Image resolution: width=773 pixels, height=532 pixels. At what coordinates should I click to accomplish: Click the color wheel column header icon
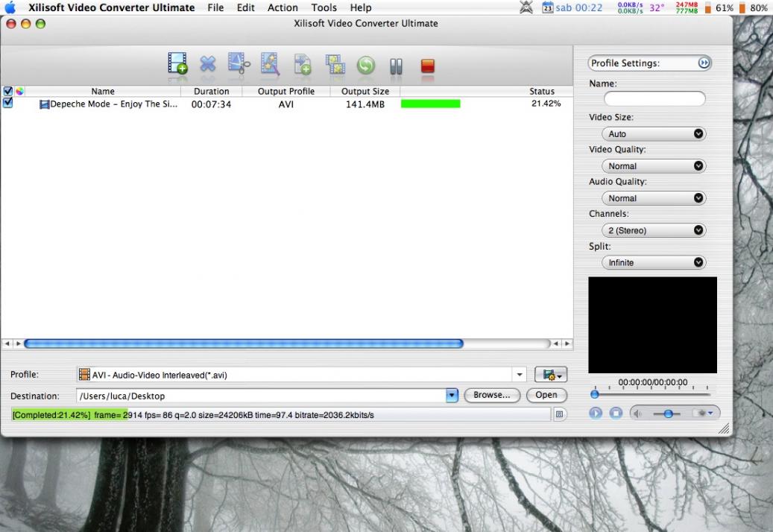coord(19,91)
